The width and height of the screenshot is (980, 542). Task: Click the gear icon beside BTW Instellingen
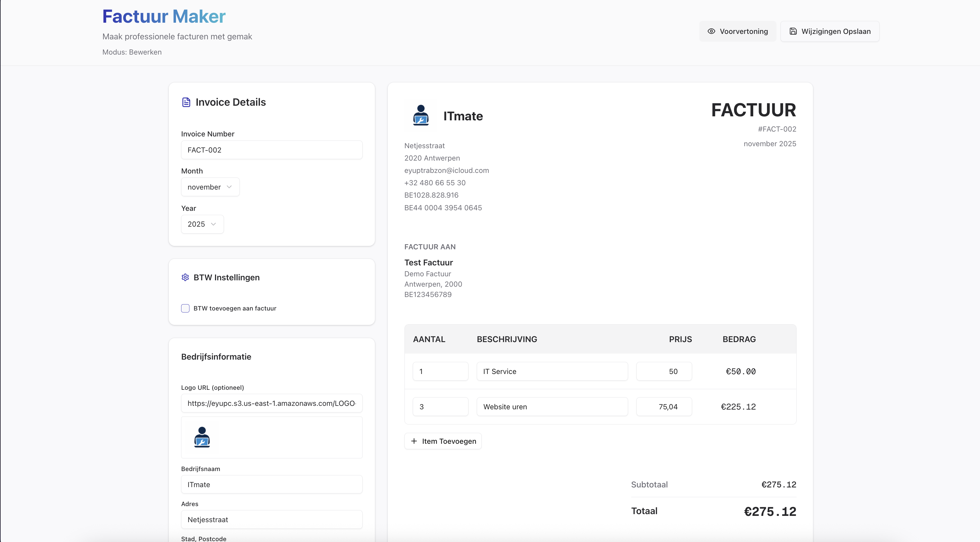point(185,277)
